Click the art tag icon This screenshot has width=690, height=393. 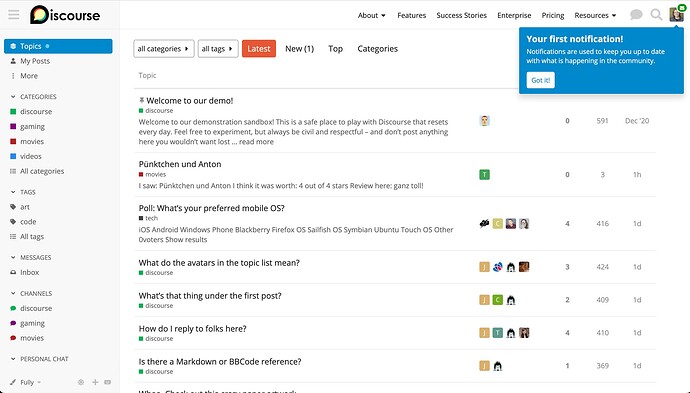click(x=13, y=207)
